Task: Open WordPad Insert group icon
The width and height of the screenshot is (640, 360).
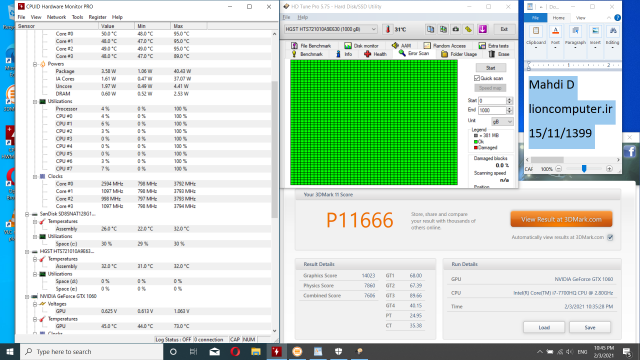Action: [x=595, y=31]
